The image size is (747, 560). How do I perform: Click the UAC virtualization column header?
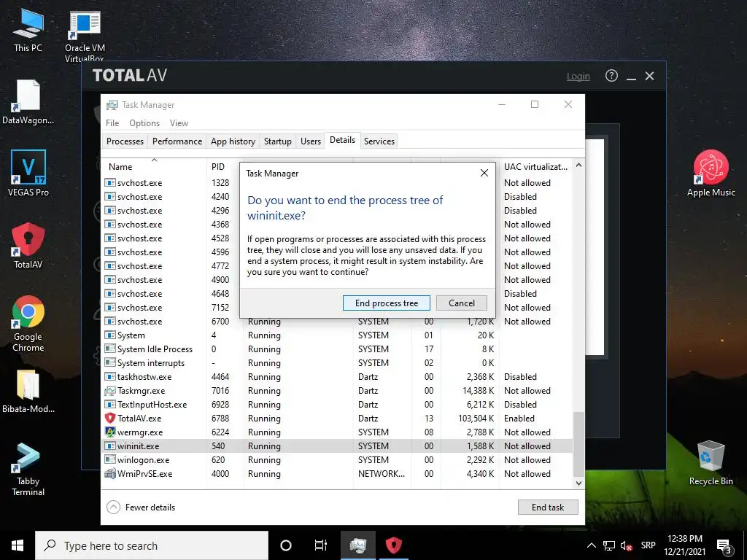tap(535, 167)
